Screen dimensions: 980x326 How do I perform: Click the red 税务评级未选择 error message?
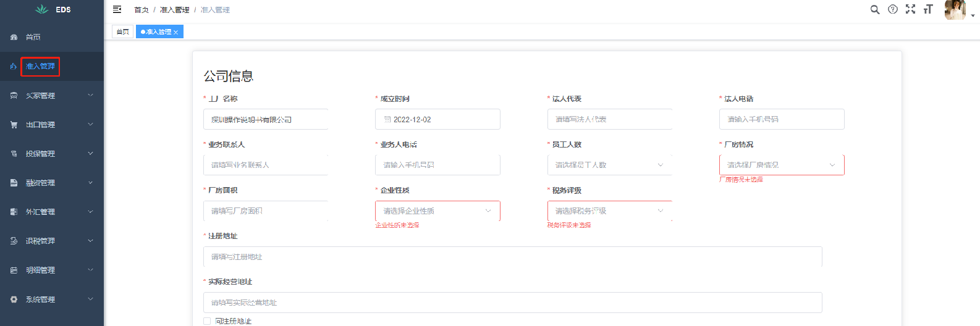pos(569,225)
